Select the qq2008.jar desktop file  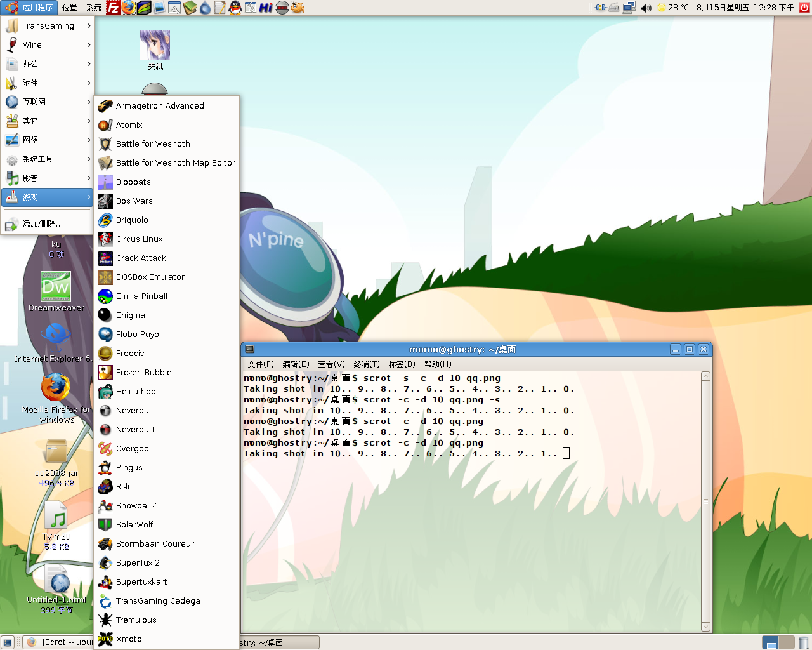(x=56, y=463)
